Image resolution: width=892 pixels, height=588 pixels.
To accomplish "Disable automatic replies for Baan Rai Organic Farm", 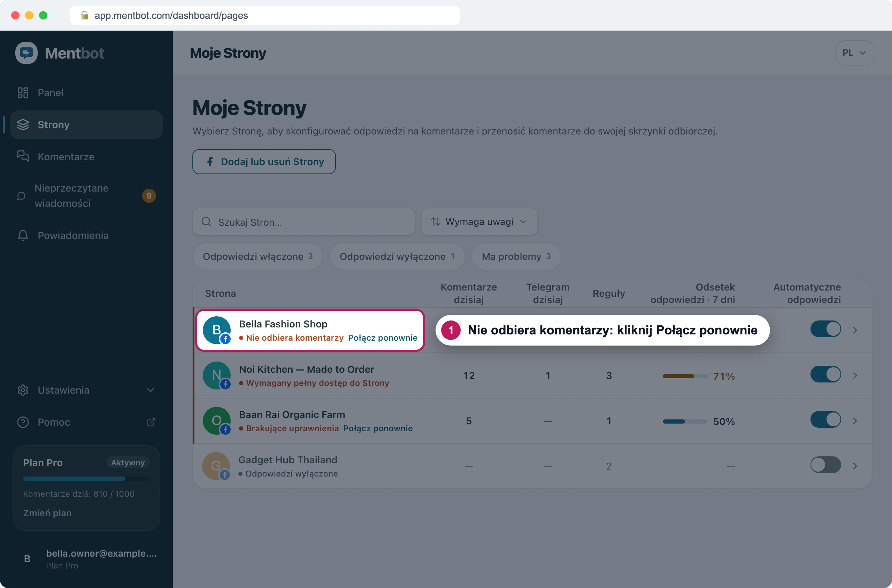I will (825, 420).
